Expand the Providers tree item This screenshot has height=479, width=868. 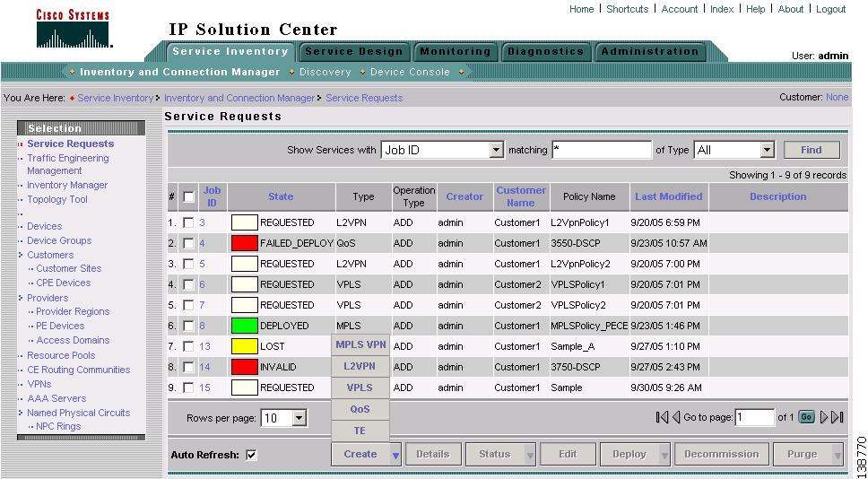tap(21, 298)
